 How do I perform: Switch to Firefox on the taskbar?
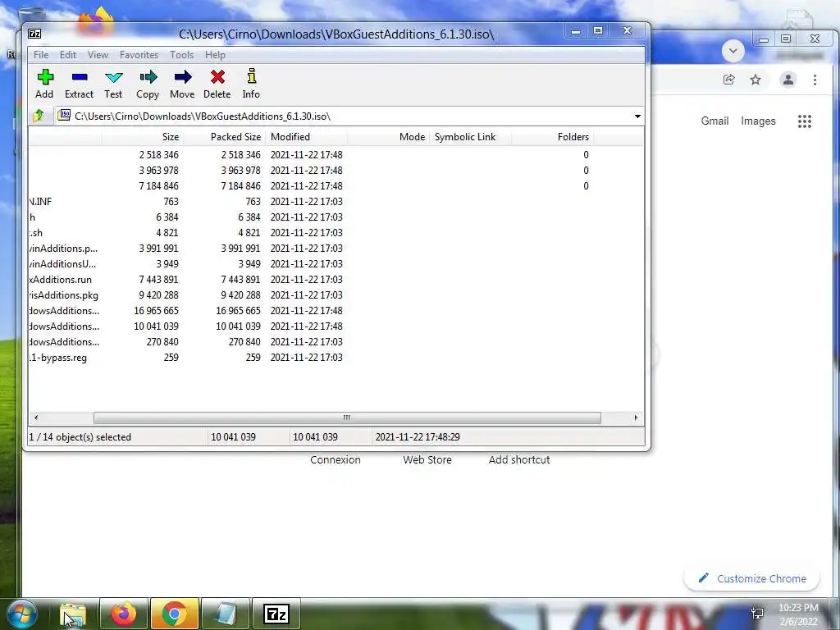[123, 614]
